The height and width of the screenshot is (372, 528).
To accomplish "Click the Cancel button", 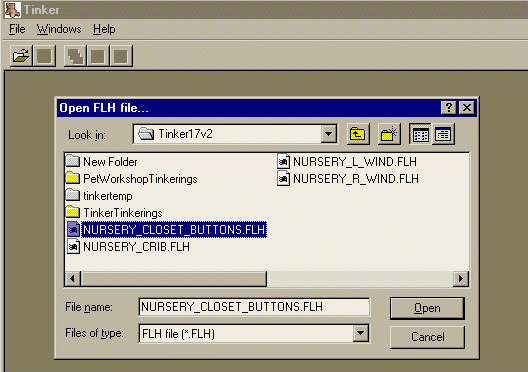I will pos(427,337).
